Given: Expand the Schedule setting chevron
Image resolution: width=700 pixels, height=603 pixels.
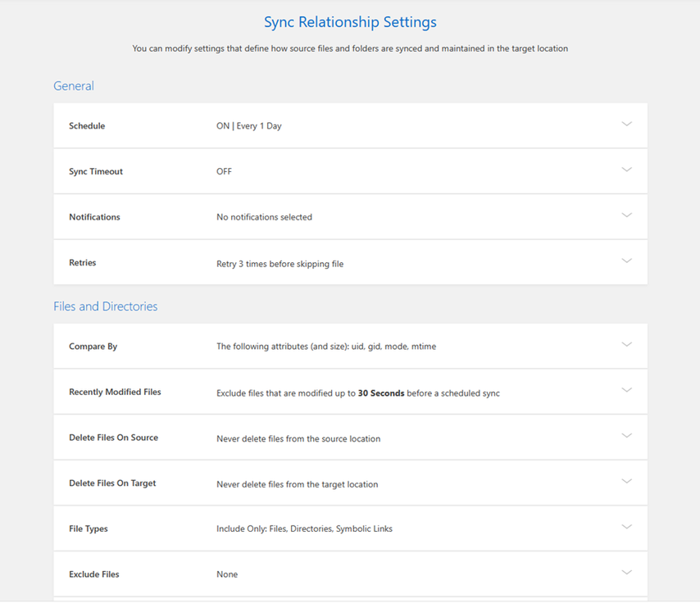Looking at the screenshot, I should point(626,125).
